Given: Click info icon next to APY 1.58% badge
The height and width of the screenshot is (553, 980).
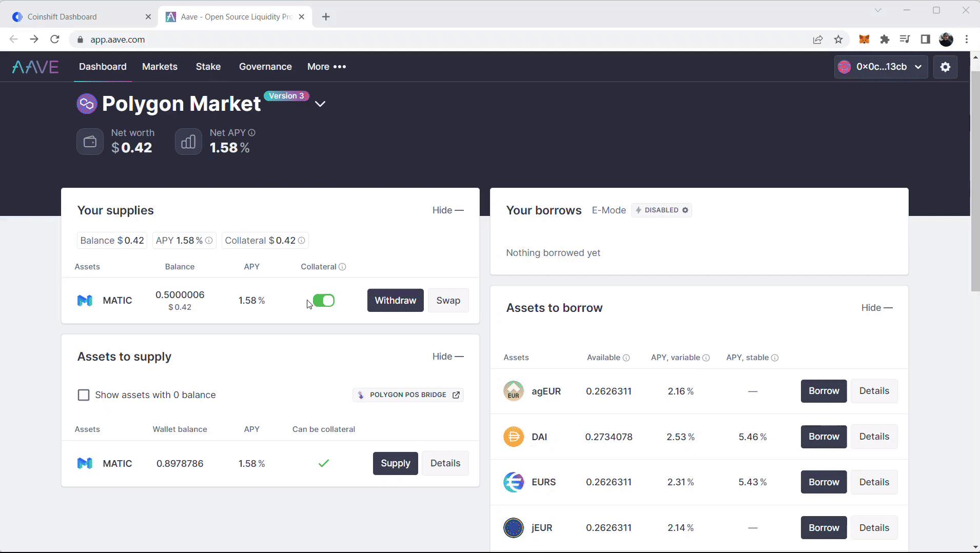Looking at the screenshot, I should pyautogui.click(x=209, y=241).
